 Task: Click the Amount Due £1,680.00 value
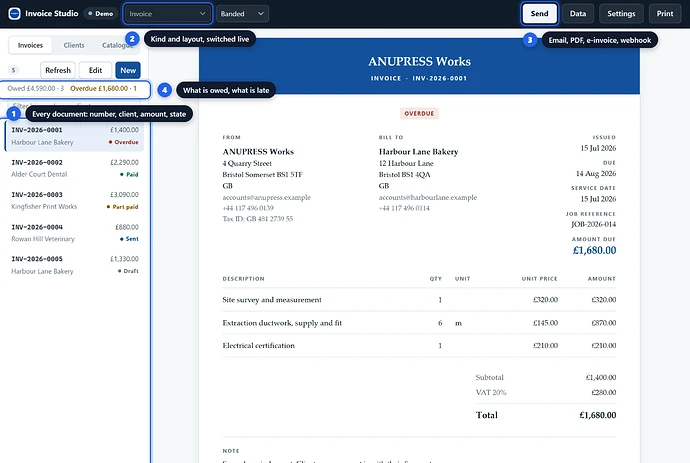594,250
